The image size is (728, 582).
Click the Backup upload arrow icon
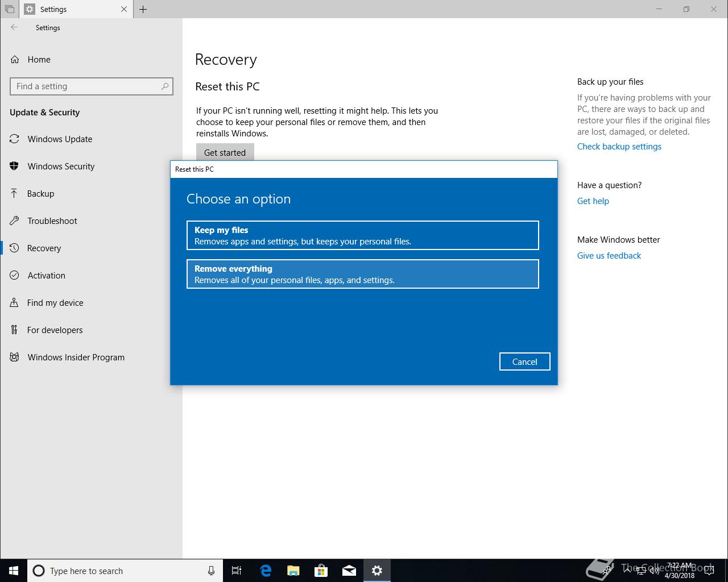pyautogui.click(x=14, y=194)
